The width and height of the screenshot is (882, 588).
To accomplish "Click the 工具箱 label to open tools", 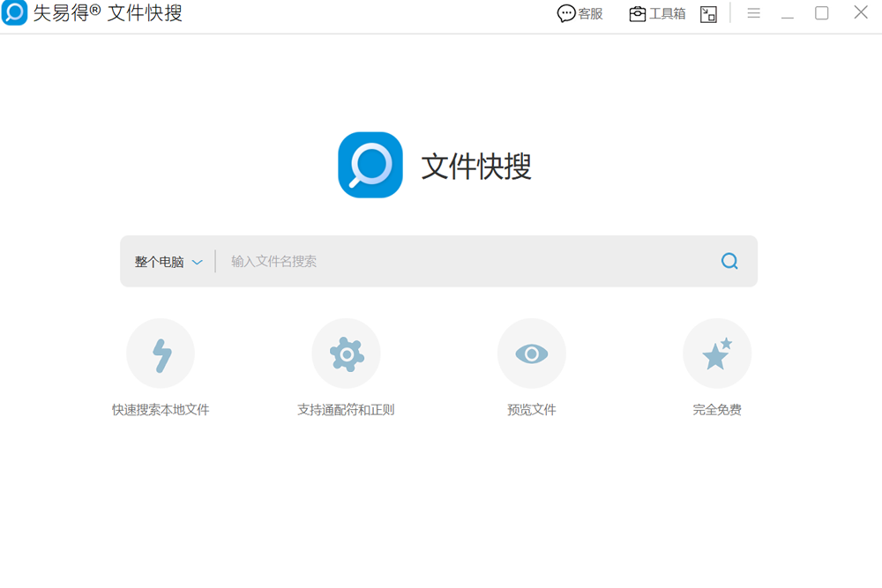I will (x=666, y=13).
